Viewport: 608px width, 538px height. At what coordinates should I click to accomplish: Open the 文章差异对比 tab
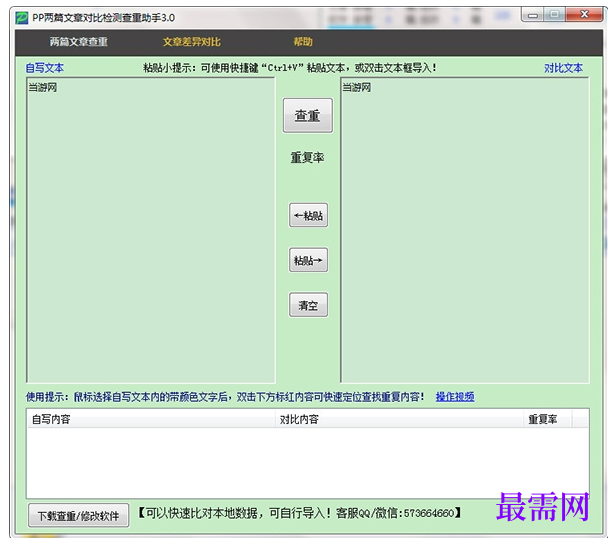pos(192,42)
